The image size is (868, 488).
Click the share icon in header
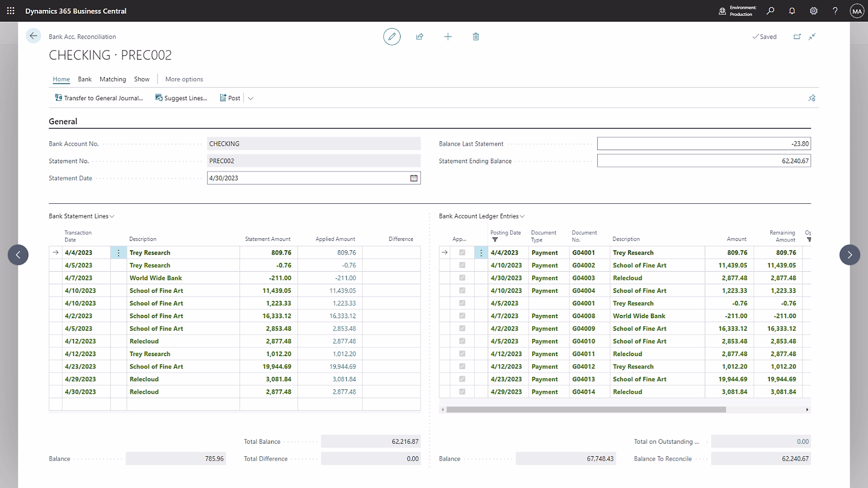pos(419,36)
